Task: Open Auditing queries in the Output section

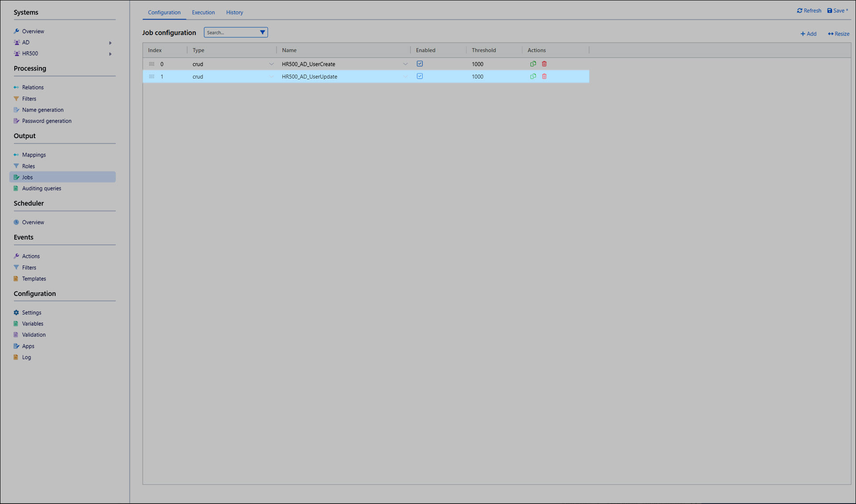Action: coord(41,188)
